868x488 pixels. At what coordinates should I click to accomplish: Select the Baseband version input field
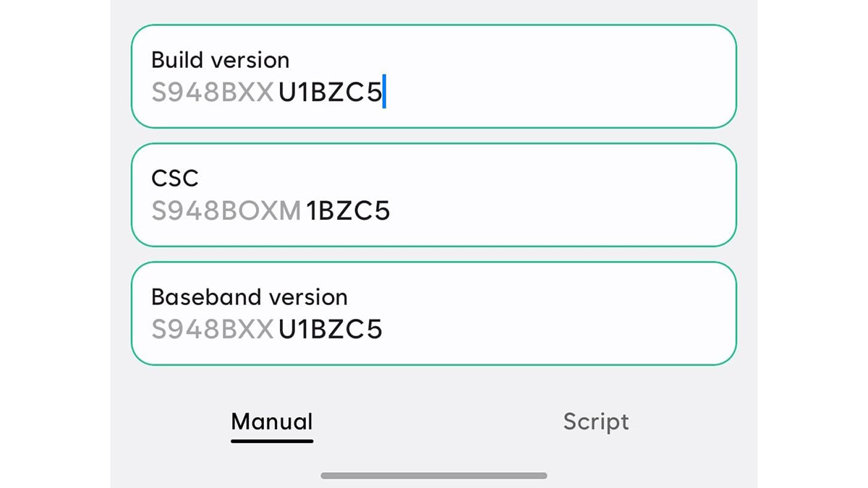tap(434, 314)
